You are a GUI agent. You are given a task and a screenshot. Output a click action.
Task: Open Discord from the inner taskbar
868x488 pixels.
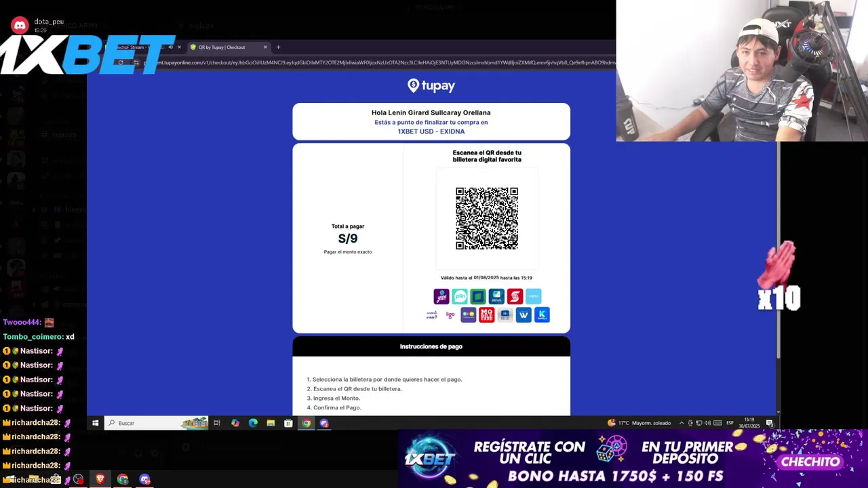[324, 423]
